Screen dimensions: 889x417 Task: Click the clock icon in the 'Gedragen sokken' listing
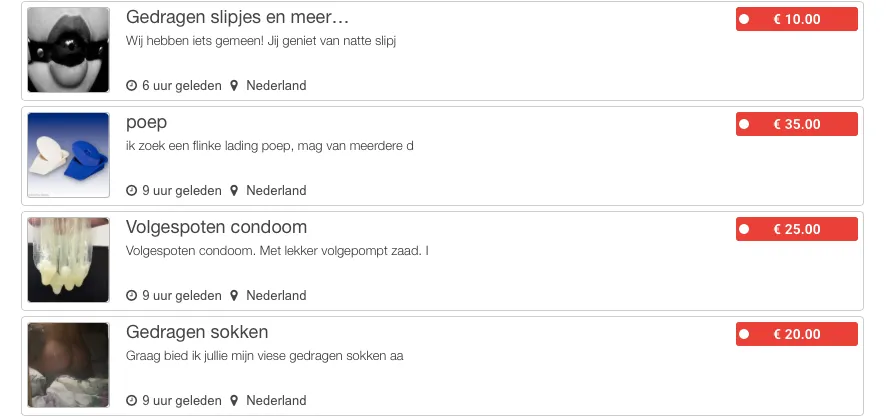[132, 401]
